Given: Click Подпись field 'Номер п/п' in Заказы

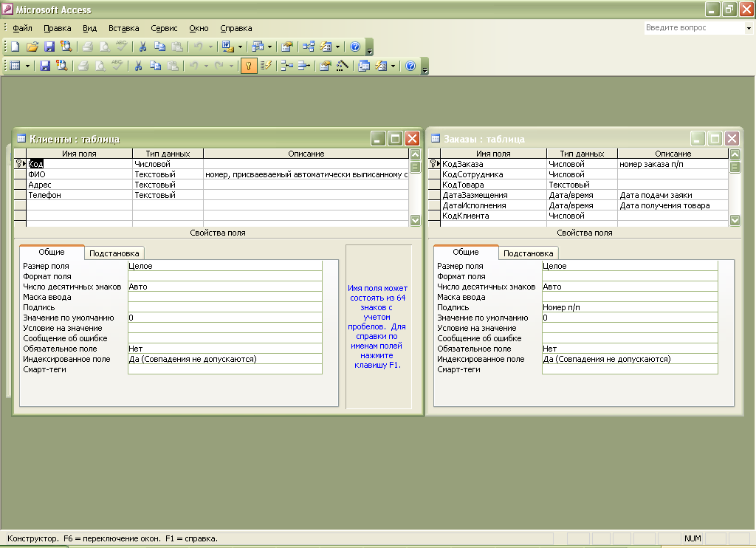Looking at the screenshot, I should pos(630,307).
